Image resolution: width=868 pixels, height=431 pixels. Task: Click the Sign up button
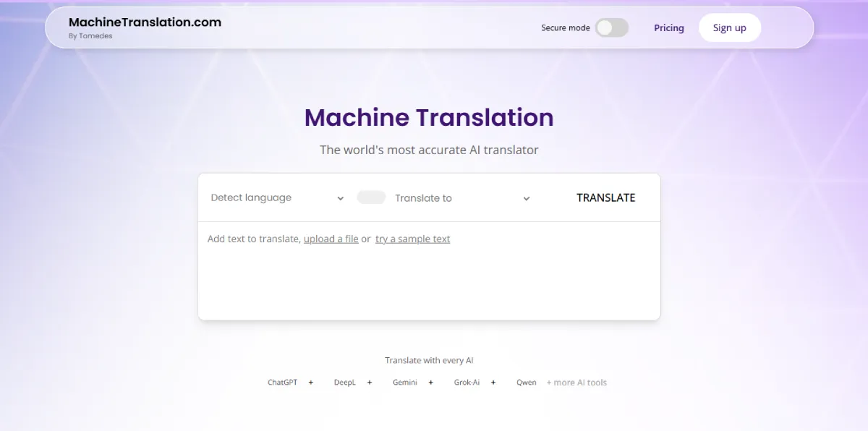point(729,28)
